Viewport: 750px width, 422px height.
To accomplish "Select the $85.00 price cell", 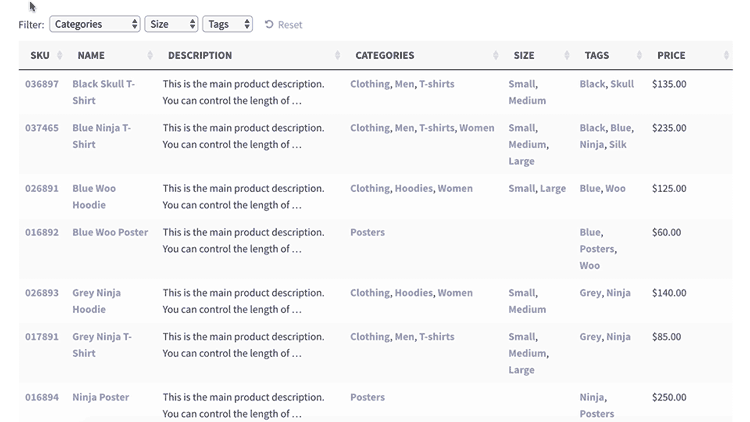I will click(x=666, y=337).
